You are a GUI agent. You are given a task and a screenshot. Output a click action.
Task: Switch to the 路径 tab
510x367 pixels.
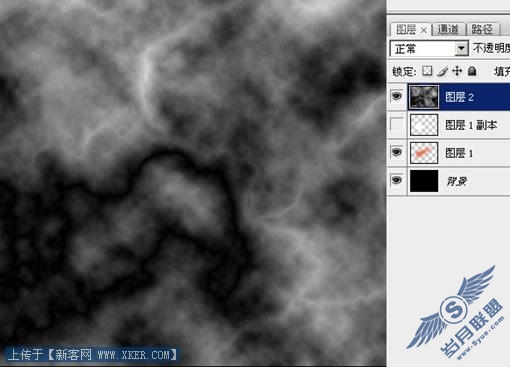(x=483, y=30)
